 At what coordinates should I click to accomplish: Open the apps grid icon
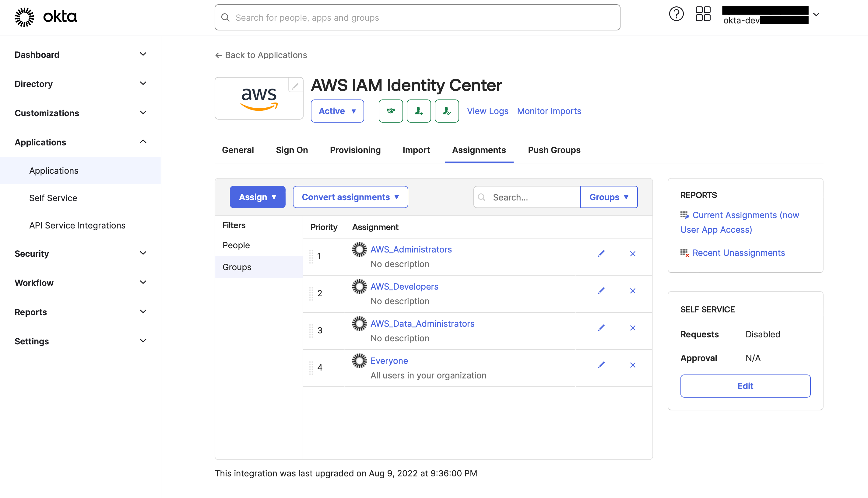pos(703,14)
